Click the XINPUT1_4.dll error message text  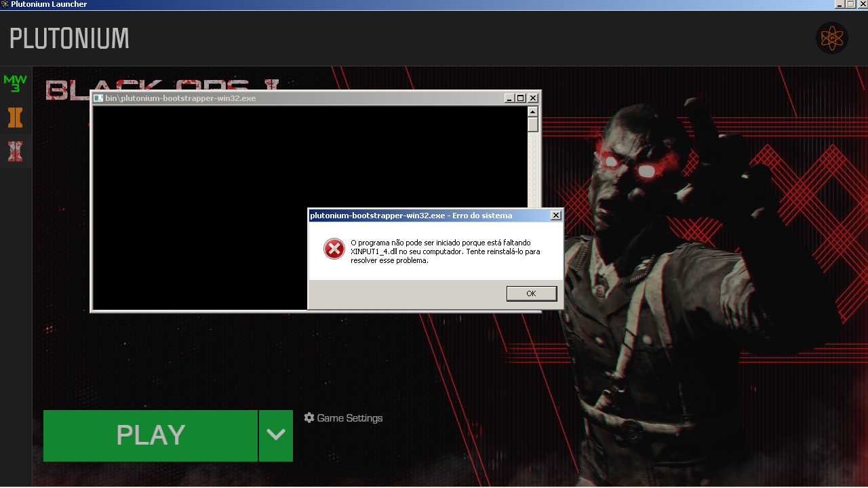click(446, 251)
